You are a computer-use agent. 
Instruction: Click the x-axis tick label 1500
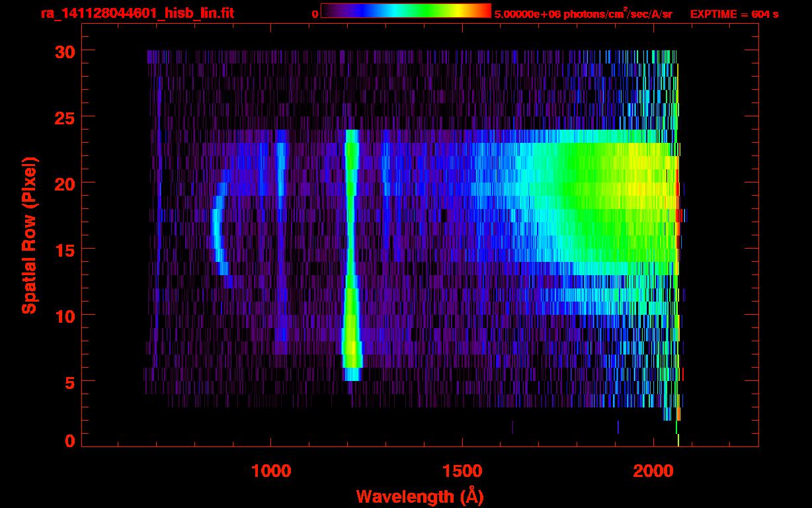(x=462, y=470)
